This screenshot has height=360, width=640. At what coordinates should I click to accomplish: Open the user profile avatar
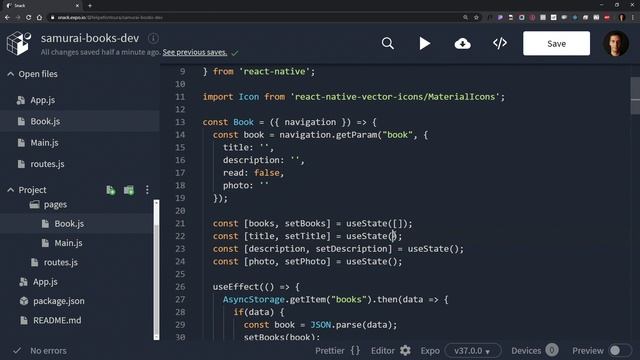[616, 43]
